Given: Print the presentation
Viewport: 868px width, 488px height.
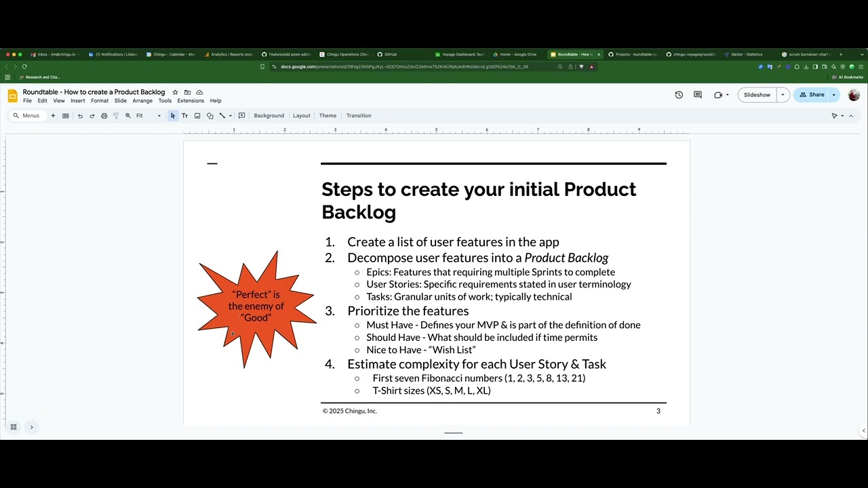Looking at the screenshot, I should (104, 116).
